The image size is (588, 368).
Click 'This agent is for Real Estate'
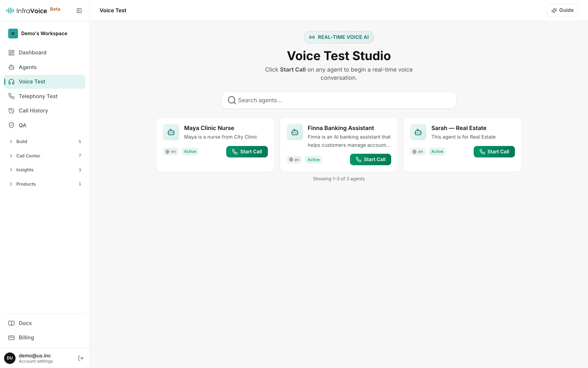pyautogui.click(x=463, y=137)
